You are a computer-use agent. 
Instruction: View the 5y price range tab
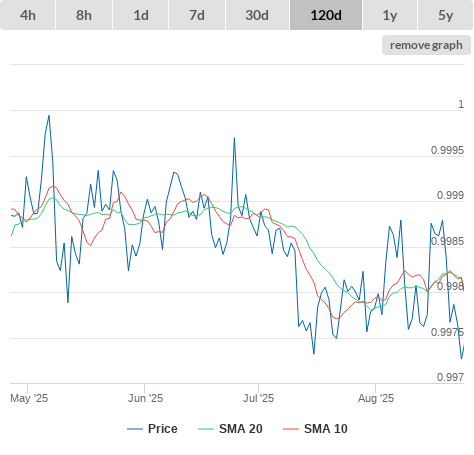446,15
